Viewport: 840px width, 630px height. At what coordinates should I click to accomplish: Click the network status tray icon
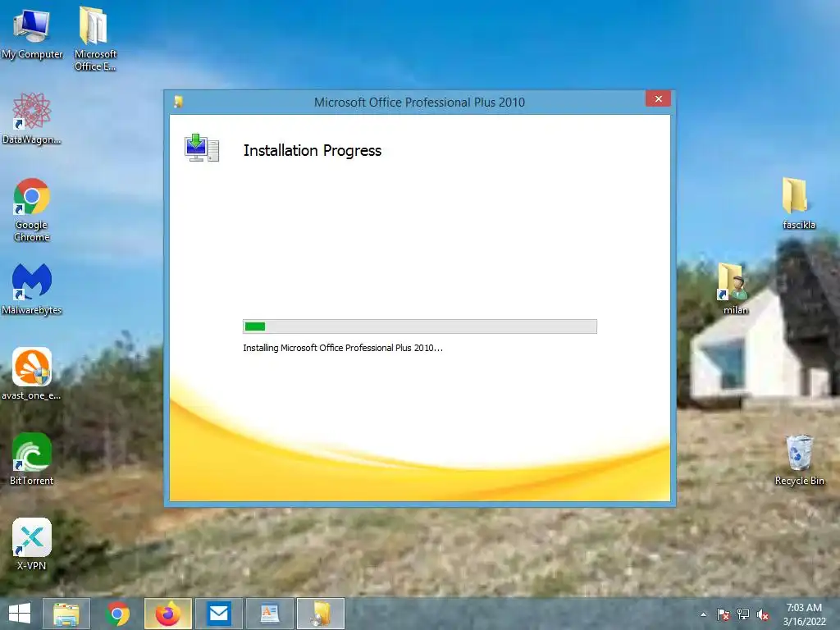coord(743,614)
